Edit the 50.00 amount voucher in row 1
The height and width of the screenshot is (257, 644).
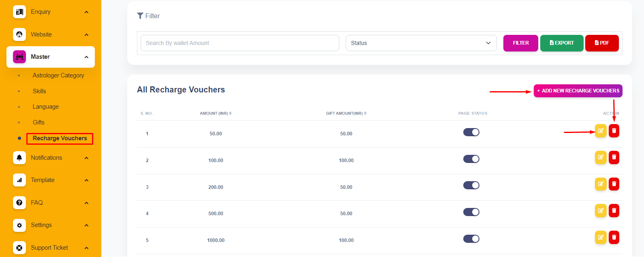tap(601, 131)
